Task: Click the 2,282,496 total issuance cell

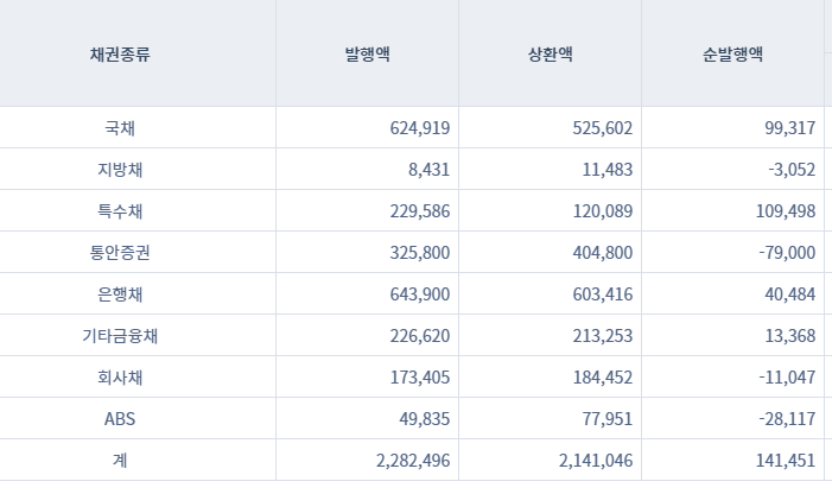Action: (x=412, y=460)
